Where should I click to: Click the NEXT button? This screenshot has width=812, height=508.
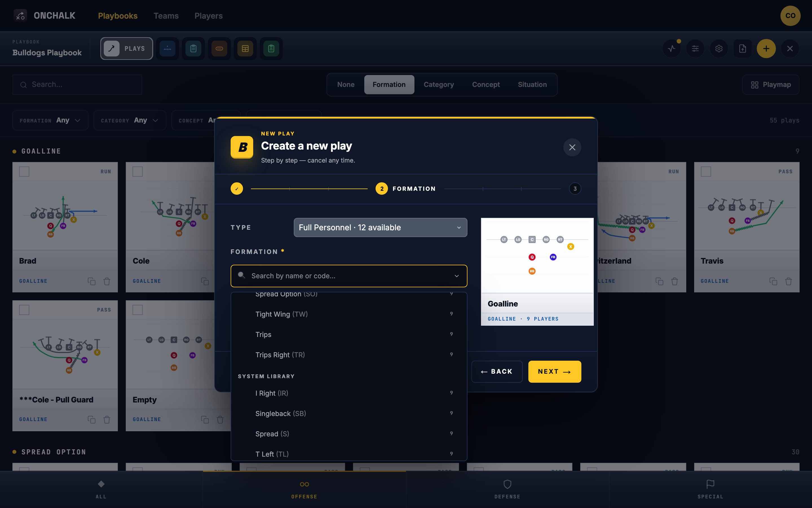click(554, 372)
